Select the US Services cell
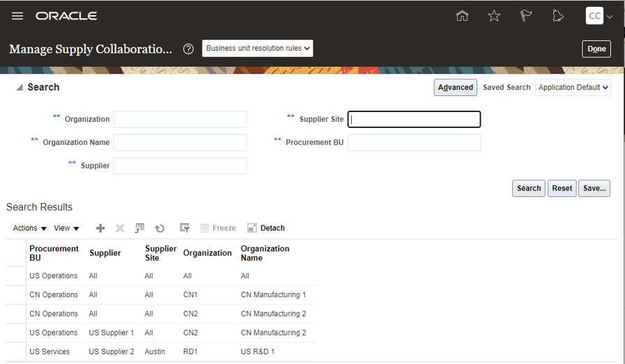 (49, 352)
